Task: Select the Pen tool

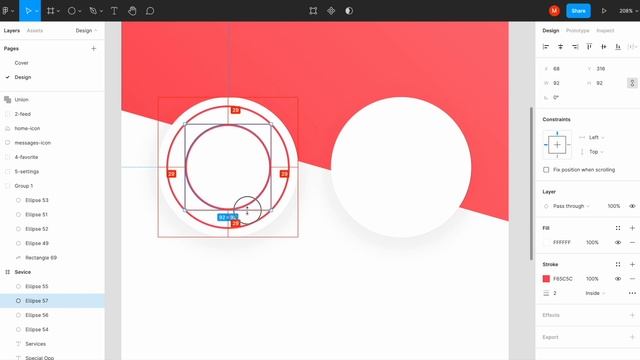Action: 93,11
